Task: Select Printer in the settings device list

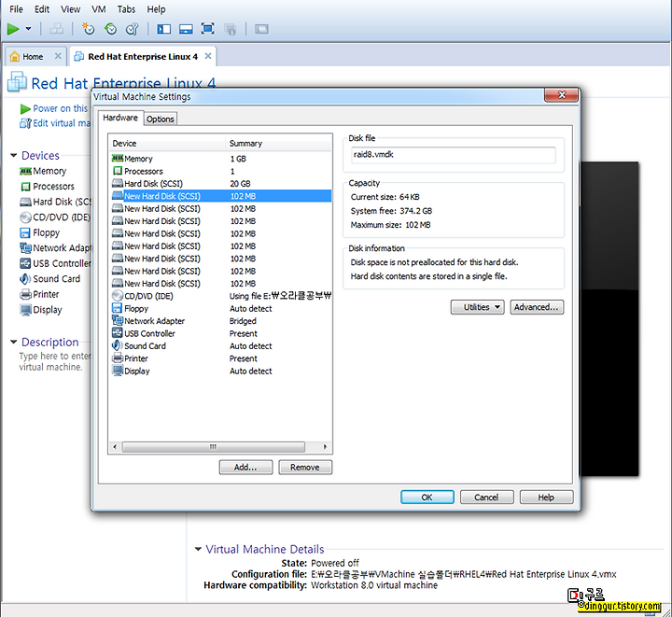Action: click(220, 358)
